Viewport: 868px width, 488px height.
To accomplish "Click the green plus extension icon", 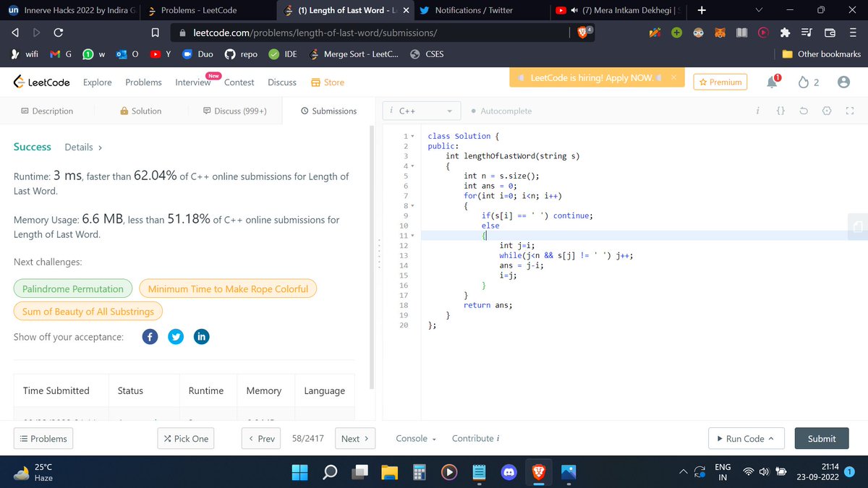I will [x=677, y=33].
